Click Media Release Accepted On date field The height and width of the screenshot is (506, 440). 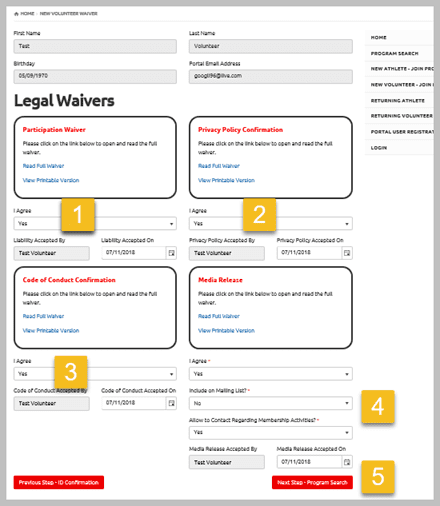[309, 462]
